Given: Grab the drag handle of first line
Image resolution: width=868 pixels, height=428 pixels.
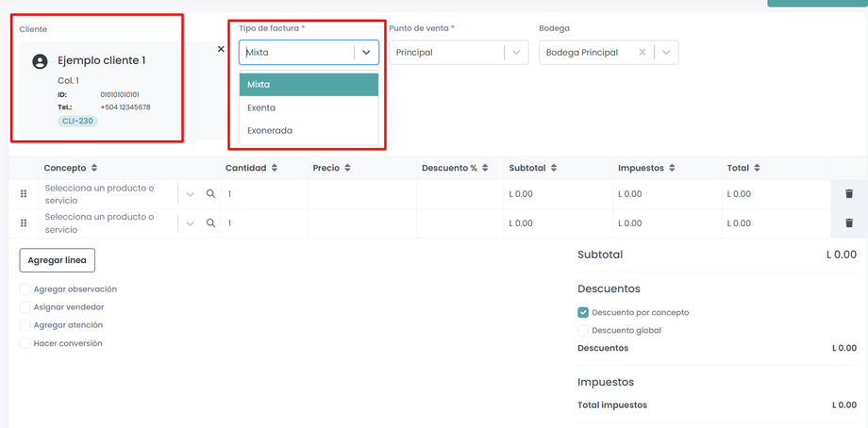Looking at the screenshot, I should point(24,194).
